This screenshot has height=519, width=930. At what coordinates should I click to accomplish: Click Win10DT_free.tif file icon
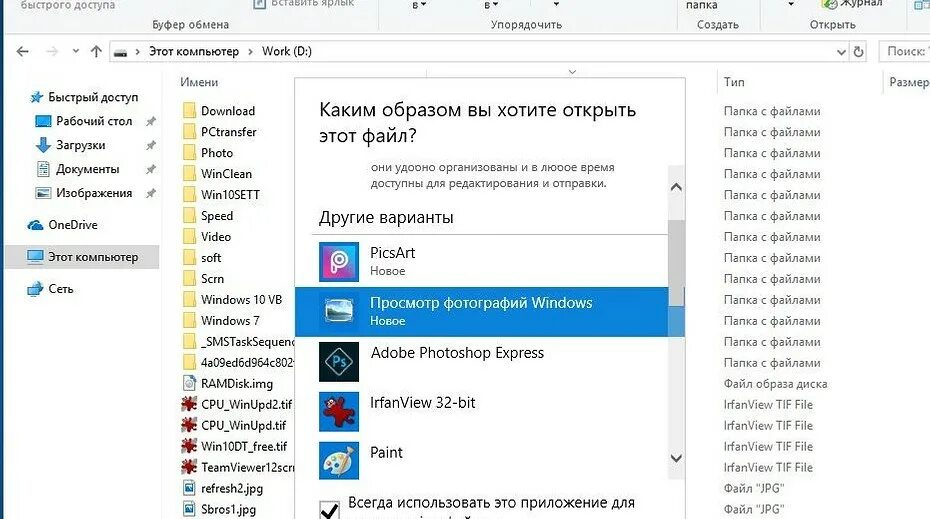(189, 446)
